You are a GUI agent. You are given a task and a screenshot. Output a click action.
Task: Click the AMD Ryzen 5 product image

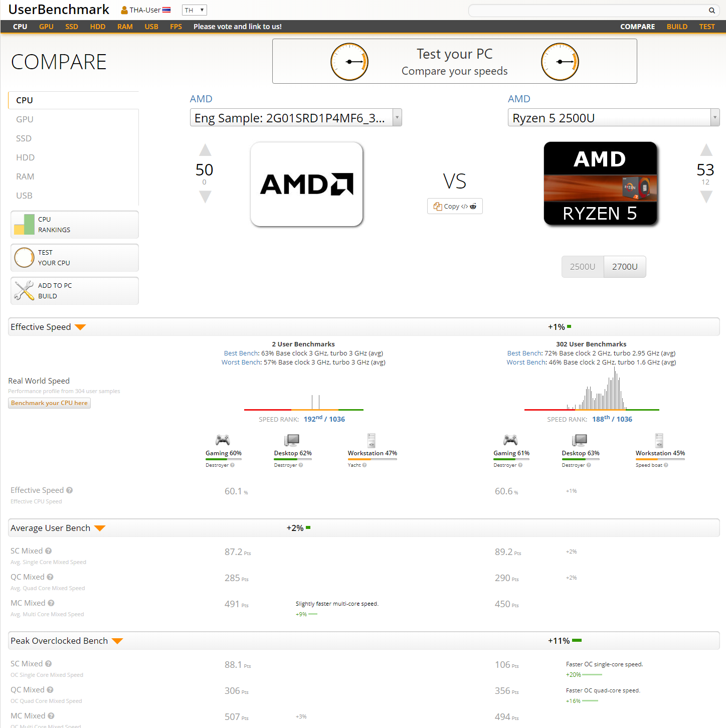point(601,184)
